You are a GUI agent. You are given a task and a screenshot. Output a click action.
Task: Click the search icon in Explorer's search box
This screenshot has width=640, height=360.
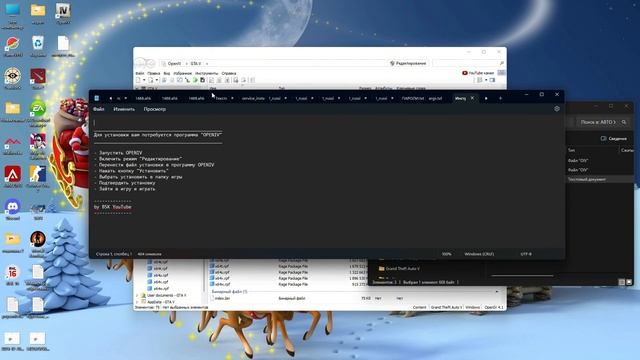pyautogui.click(x=624, y=122)
